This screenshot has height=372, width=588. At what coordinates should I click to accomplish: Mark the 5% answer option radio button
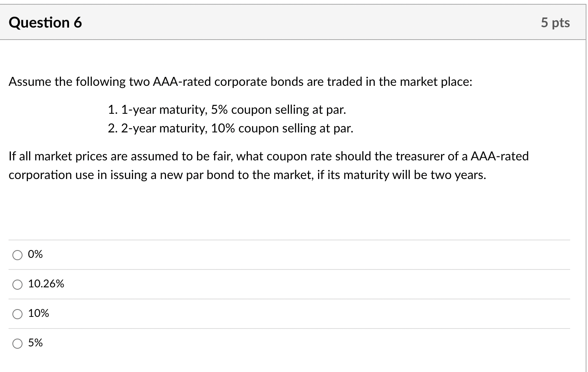(x=17, y=343)
